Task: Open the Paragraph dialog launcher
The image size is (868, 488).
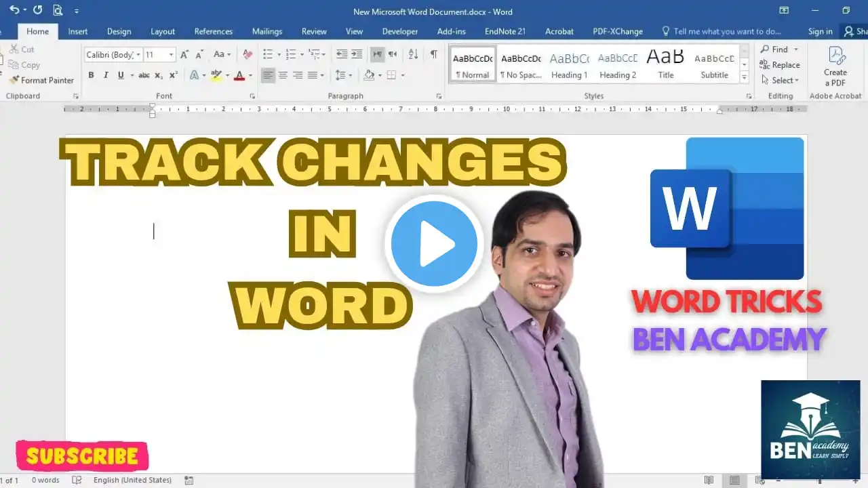Action: 439,96
